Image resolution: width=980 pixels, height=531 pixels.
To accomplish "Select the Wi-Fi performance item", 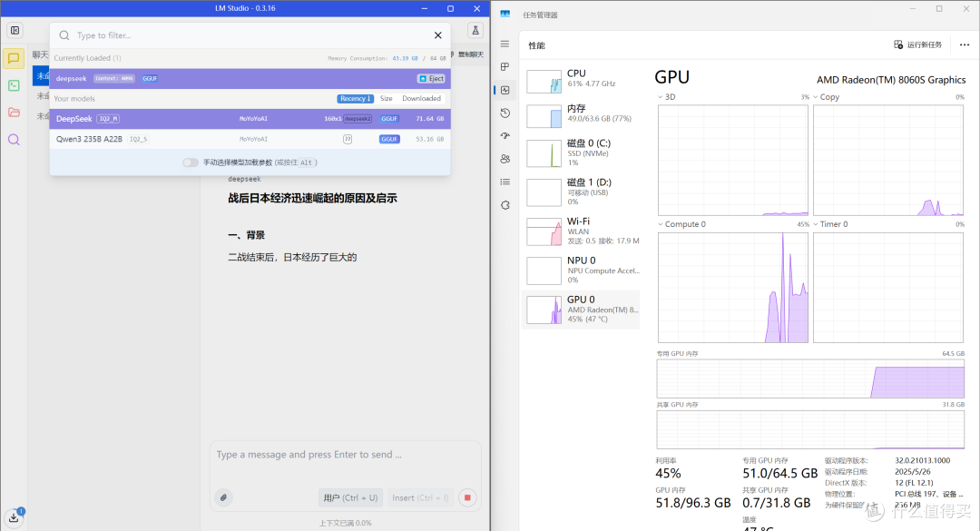I will click(582, 231).
